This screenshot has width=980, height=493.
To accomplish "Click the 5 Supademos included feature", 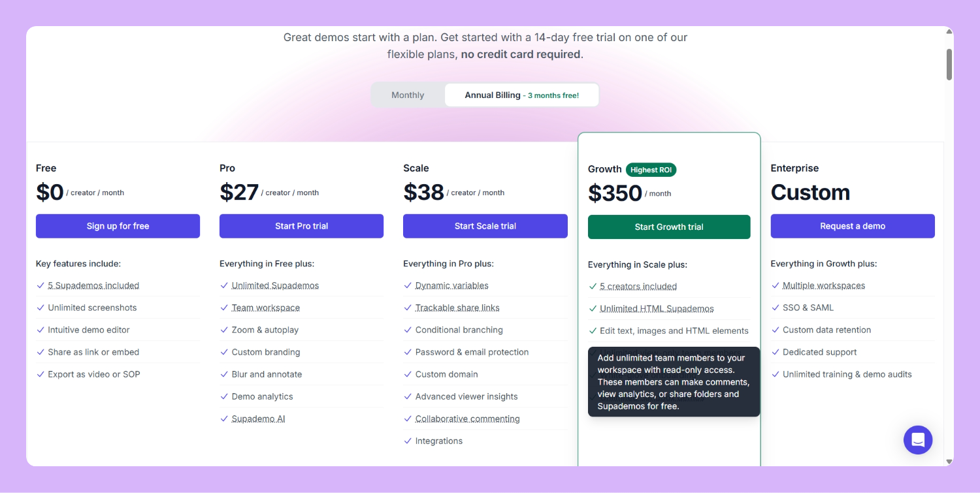I will tap(93, 285).
